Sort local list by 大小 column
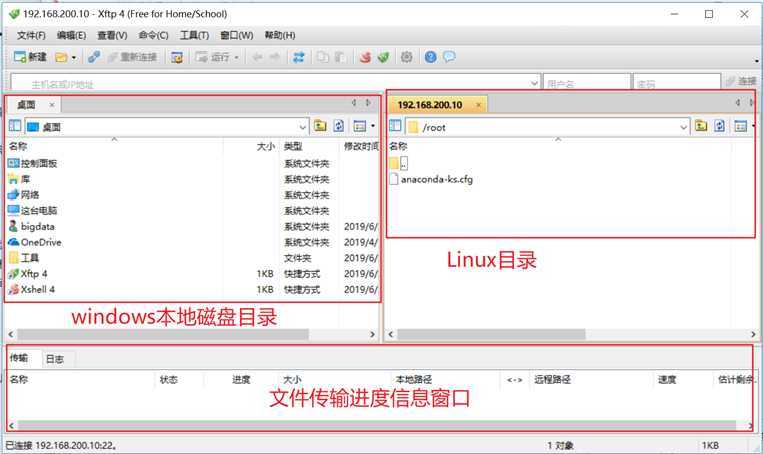The height and width of the screenshot is (454, 763). click(266, 146)
